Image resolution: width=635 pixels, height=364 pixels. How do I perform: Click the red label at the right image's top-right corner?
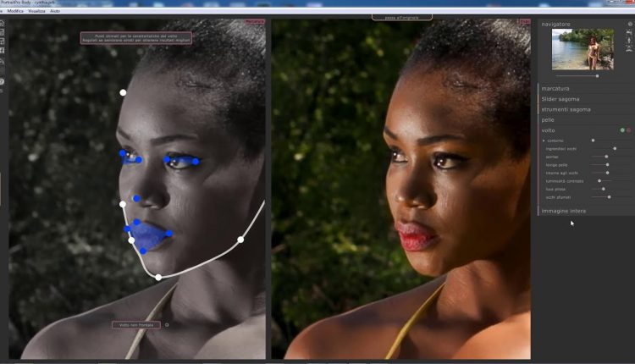coord(525,21)
